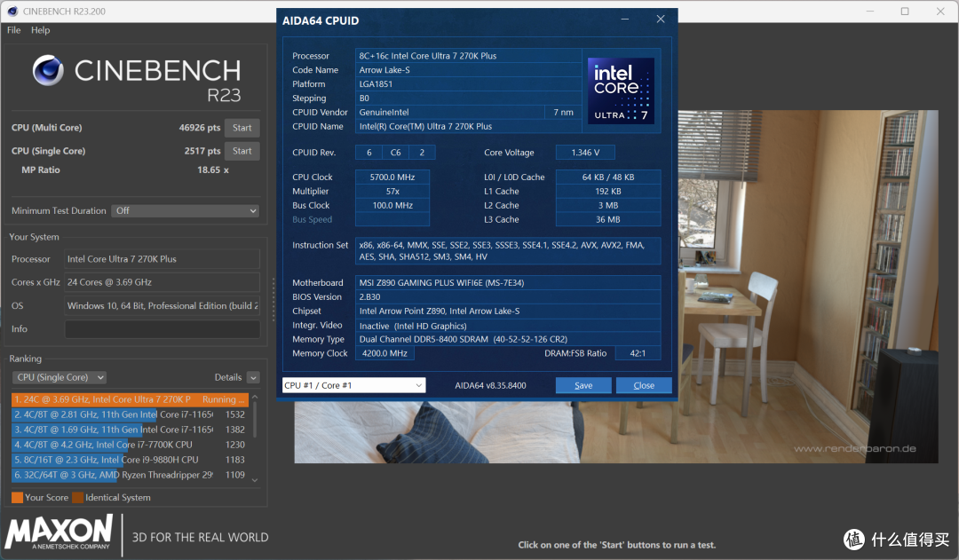This screenshot has width=959, height=560.
Task: Start the CPU Single Core test
Action: click(242, 151)
